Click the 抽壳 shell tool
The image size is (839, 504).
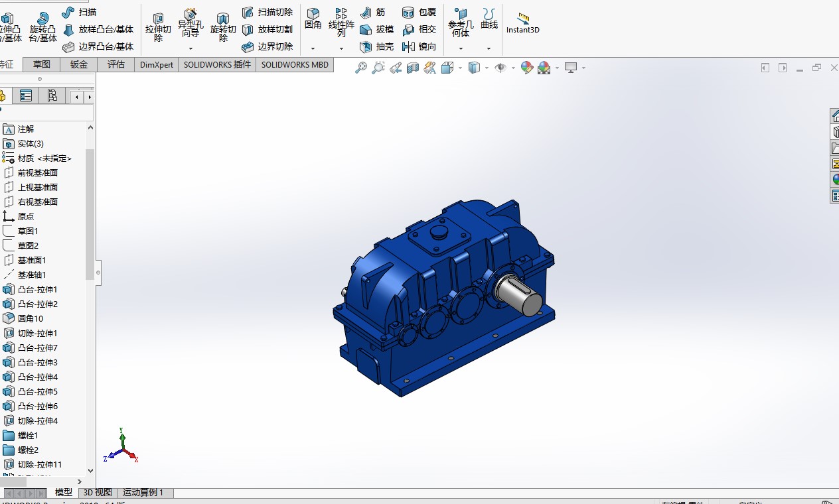coord(376,46)
